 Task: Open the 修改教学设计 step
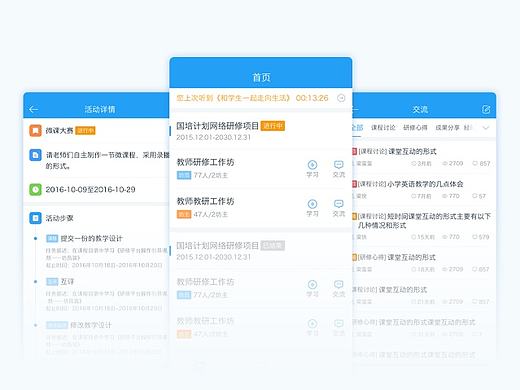point(91,325)
